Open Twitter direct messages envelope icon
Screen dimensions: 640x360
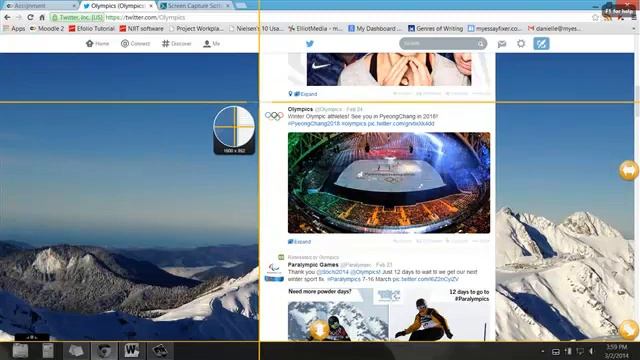click(x=502, y=44)
